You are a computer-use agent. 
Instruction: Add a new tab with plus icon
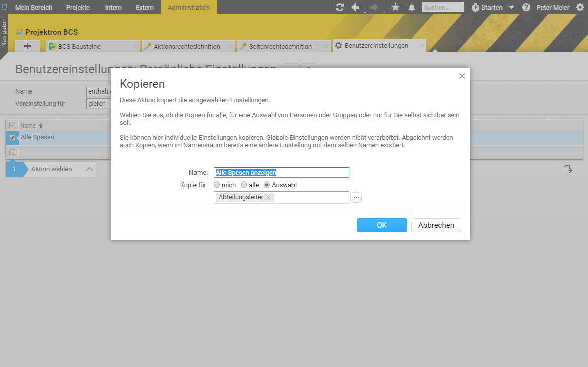[27, 46]
